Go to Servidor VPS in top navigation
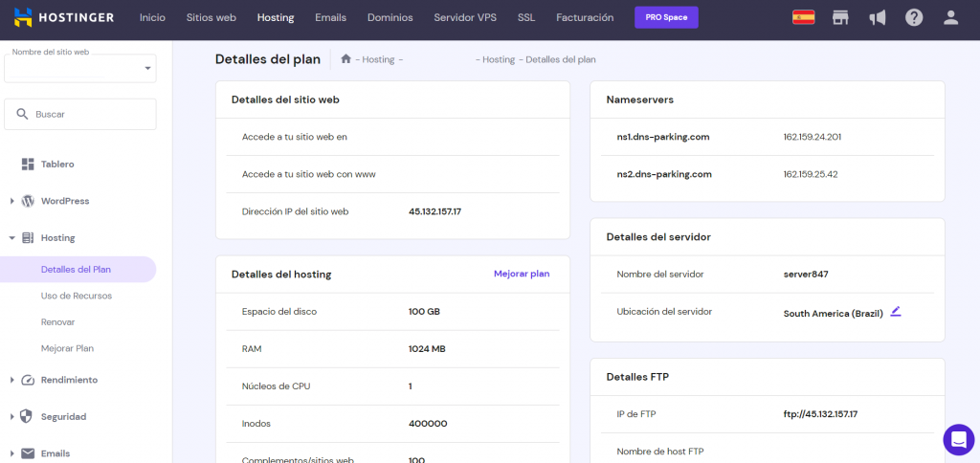The image size is (980, 463). pos(465,17)
